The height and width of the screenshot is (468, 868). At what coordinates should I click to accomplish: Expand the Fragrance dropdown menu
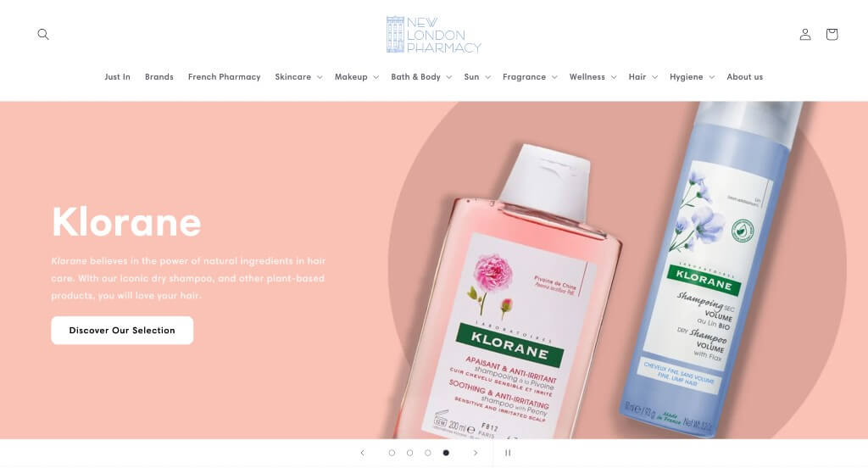point(530,77)
